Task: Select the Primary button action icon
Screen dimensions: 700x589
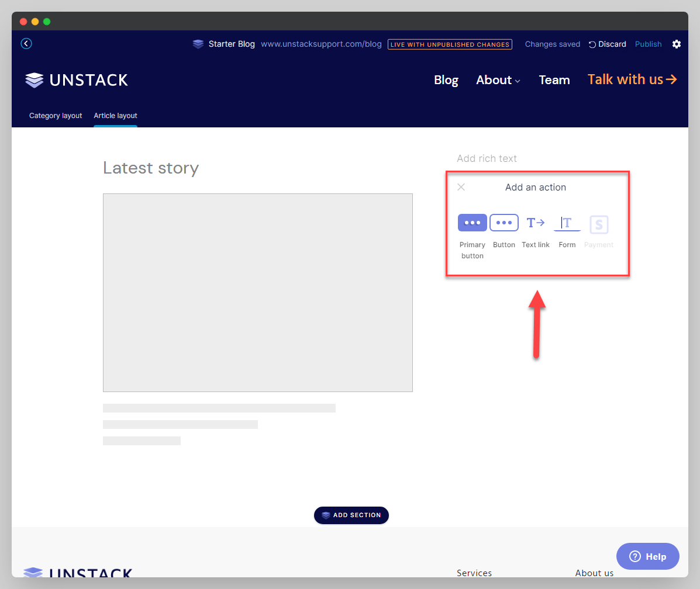Action: click(472, 223)
